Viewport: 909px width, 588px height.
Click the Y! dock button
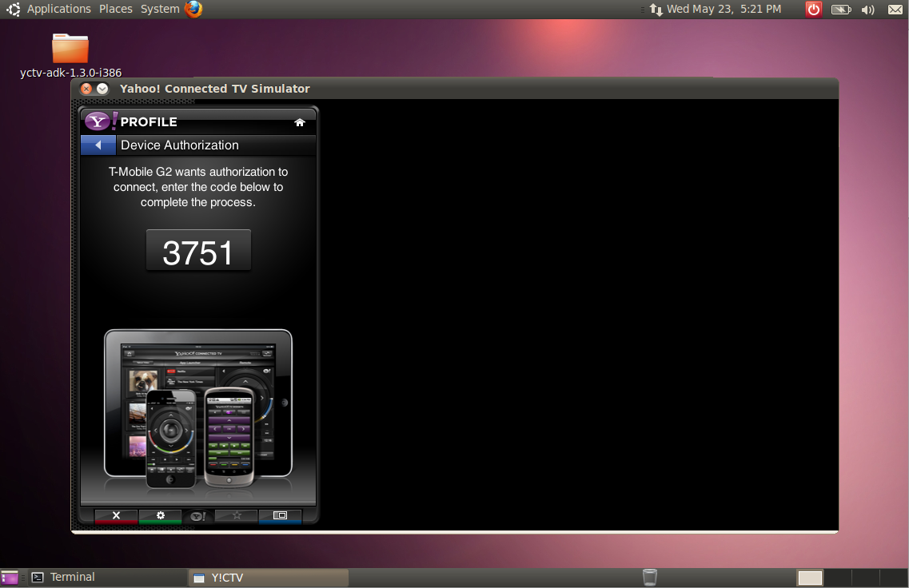click(198, 516)
